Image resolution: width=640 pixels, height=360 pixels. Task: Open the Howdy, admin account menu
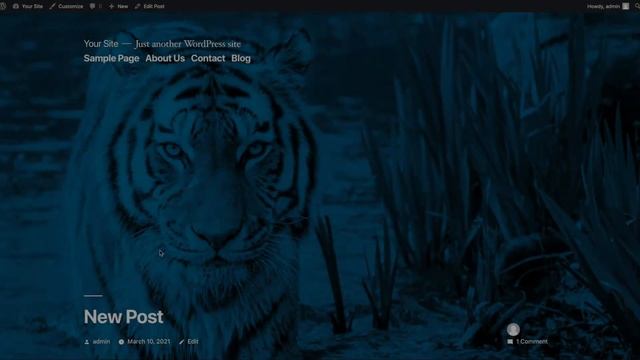coord(608,6)
